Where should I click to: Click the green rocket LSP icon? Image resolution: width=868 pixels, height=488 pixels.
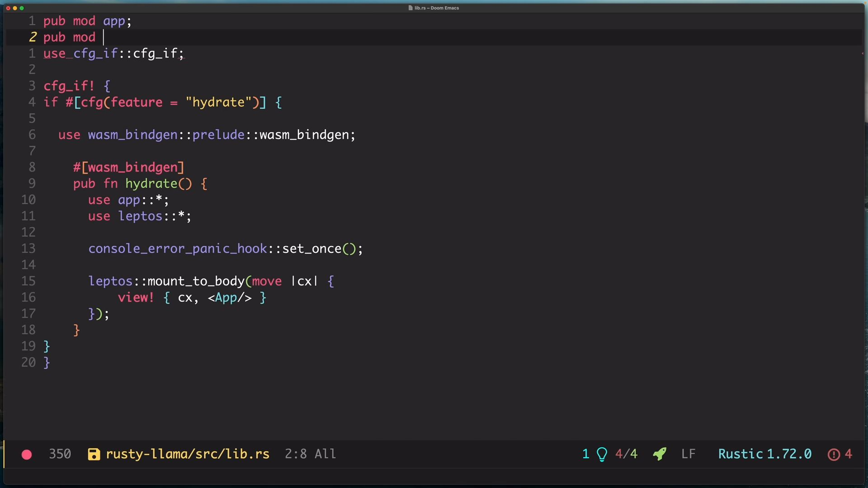(x=660, y=454)
